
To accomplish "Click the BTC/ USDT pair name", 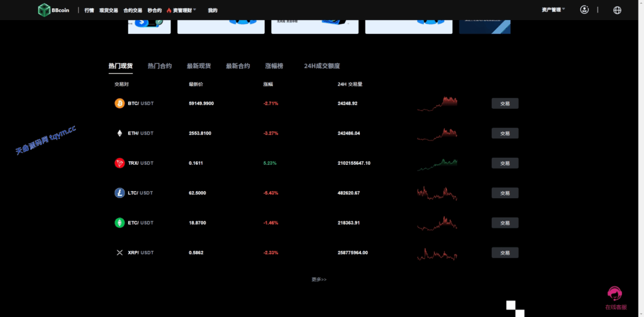I will [140, 104].
